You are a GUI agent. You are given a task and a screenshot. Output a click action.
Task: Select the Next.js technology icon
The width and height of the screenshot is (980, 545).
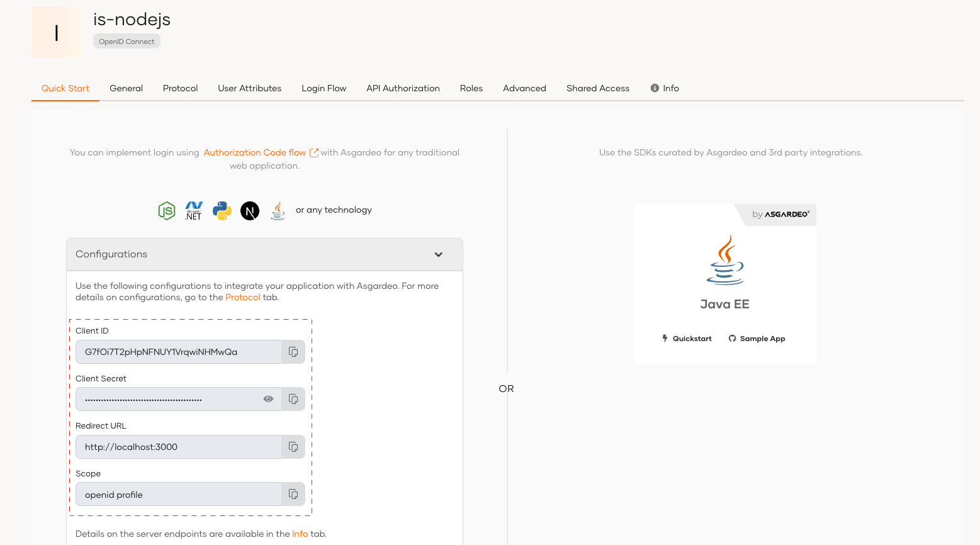click(250, 210)
